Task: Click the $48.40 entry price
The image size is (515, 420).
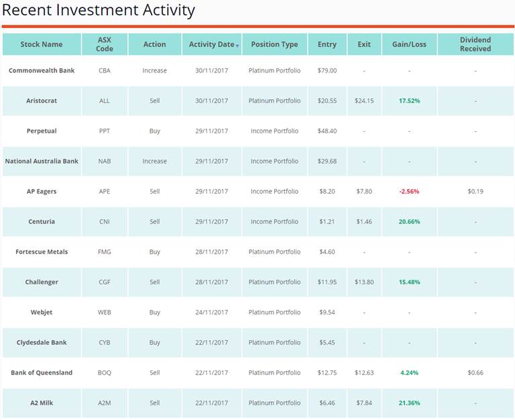Action: 327,131
